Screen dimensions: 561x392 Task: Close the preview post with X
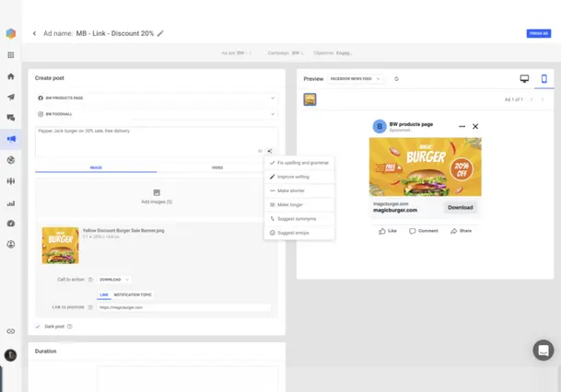click(475, 126)
